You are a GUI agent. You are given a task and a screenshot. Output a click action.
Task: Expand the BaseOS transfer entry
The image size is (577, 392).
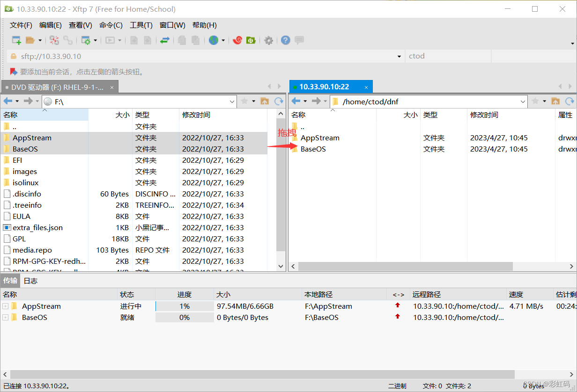[5, 318]
